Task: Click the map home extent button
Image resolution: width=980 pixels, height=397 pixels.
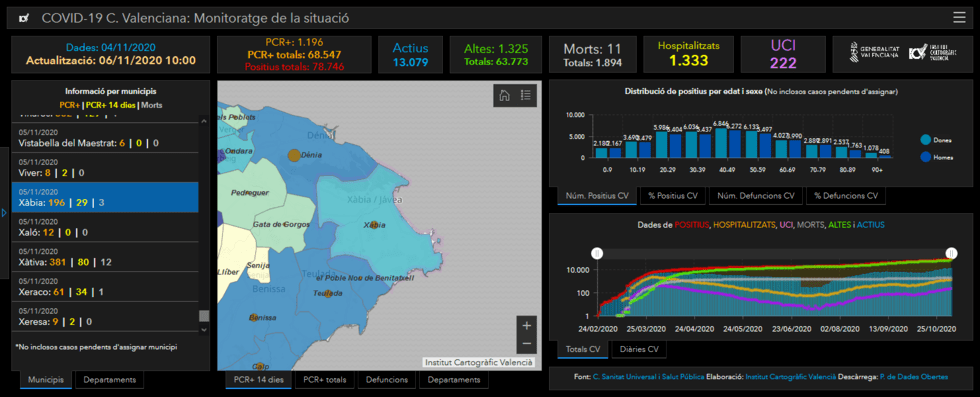Action: pyautogui.click(x=504, y=95)
